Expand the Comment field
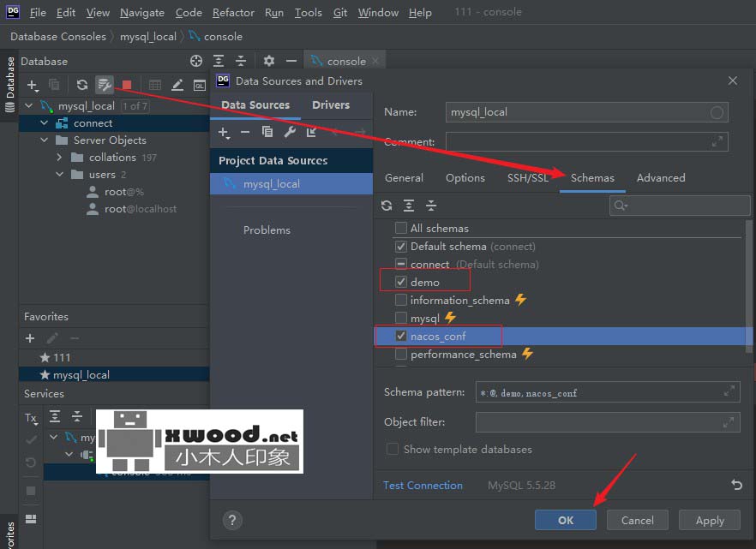The height and width of the screenshot is (549, 756). tap(717, 141)
